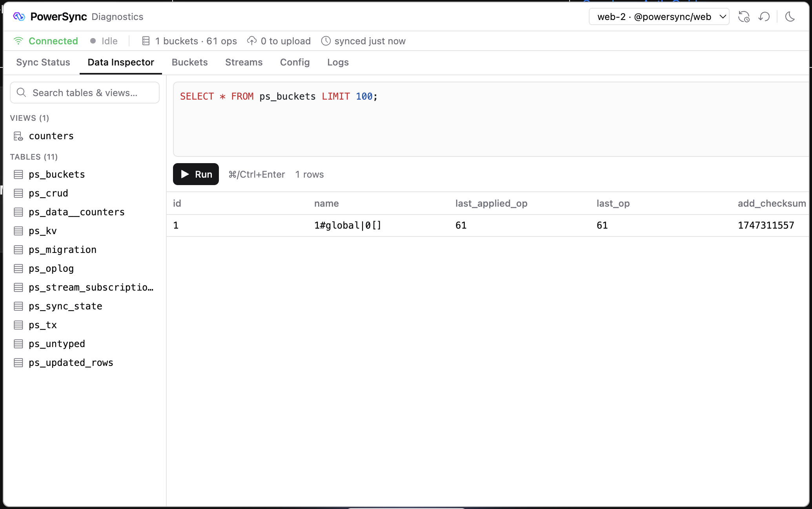Click the last_applied_op column header

(x=491, y=203)
